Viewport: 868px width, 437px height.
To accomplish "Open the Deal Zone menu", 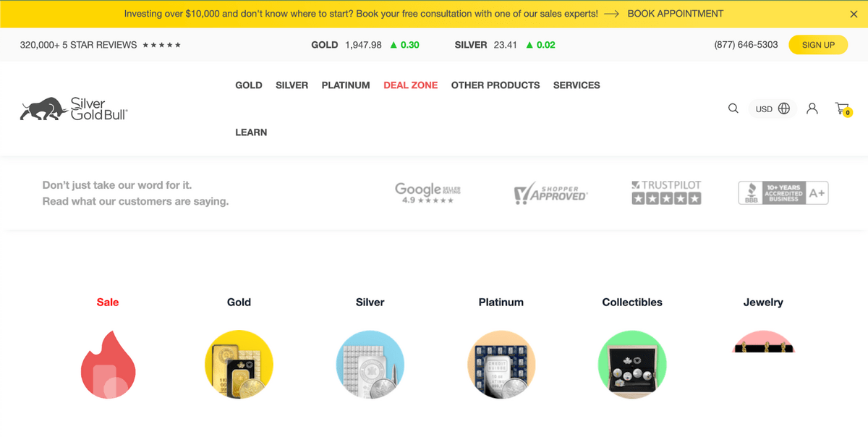I will (x=411, y=85).
